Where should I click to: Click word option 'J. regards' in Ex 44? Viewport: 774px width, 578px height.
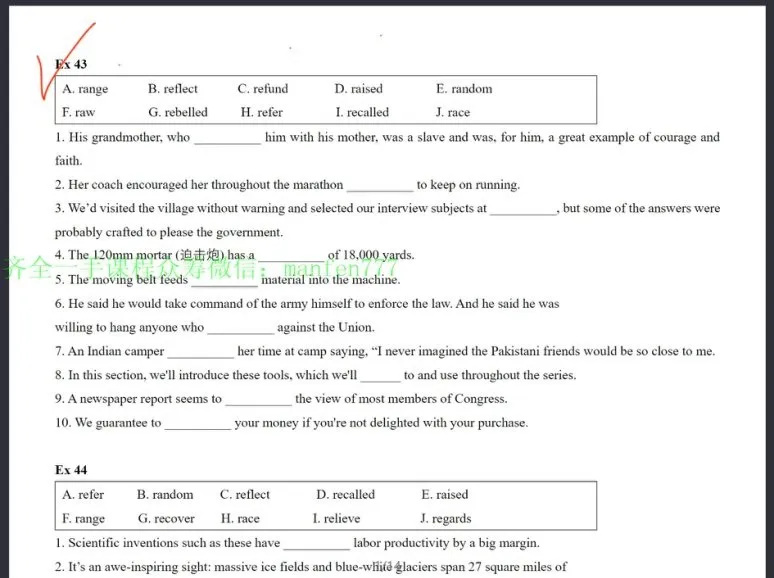pos(446,519)
